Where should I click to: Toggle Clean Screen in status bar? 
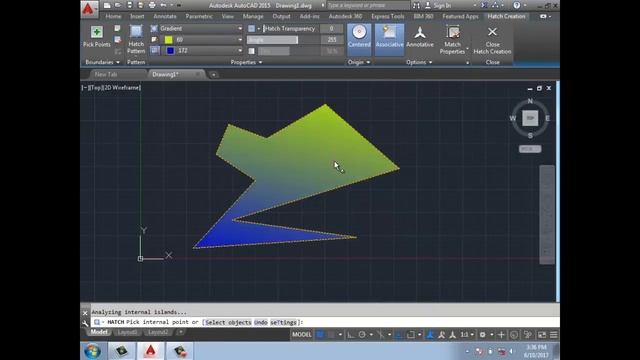click(x=542, y=335)
